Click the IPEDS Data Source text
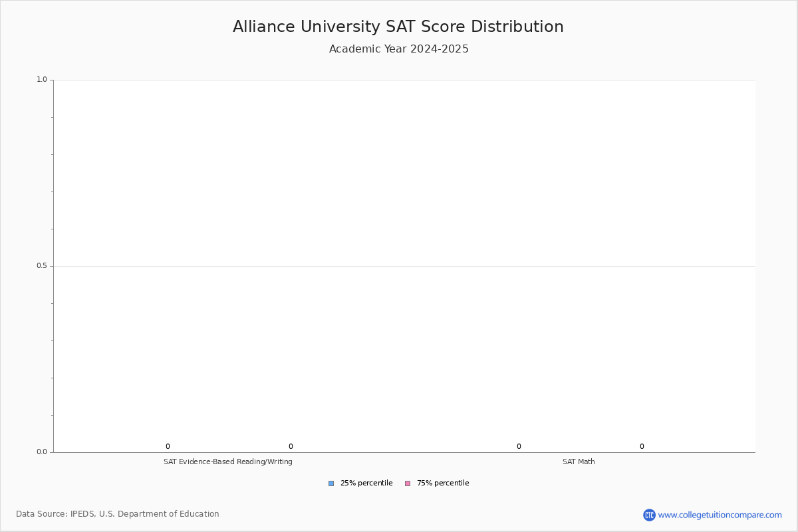This screenshot has width=798, height=532. click(x=118, y=514)
